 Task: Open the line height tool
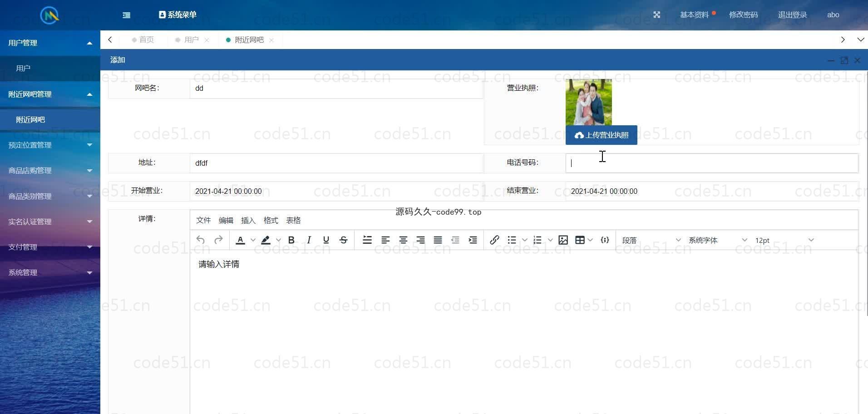[367, 240]
